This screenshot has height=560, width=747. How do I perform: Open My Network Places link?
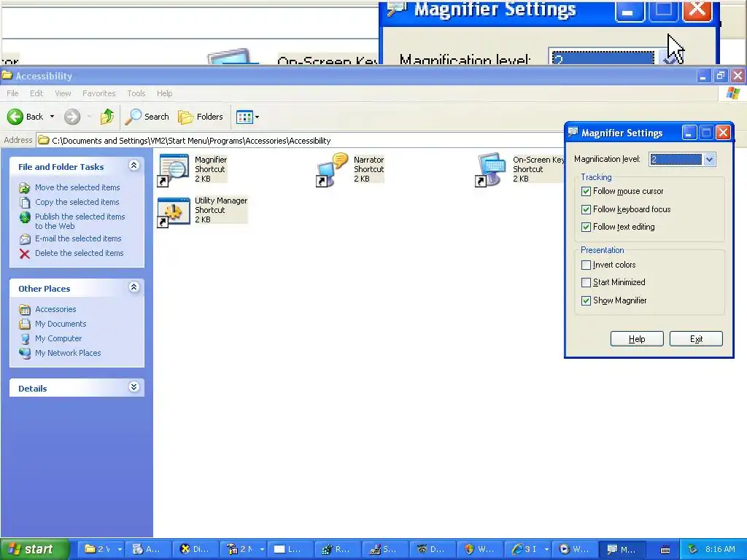68,354
